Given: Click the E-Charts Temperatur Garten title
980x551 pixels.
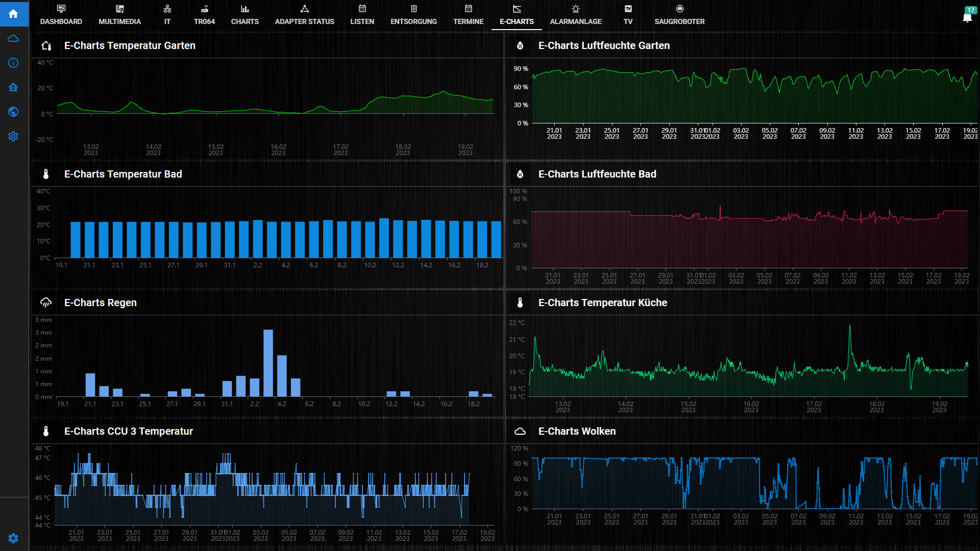Looking at the screenshot, I should pos(130,45).
